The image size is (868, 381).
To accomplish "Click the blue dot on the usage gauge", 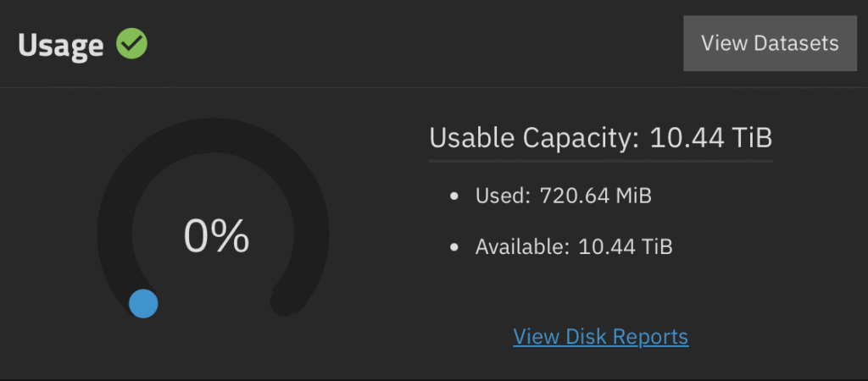I will [143, 303].
